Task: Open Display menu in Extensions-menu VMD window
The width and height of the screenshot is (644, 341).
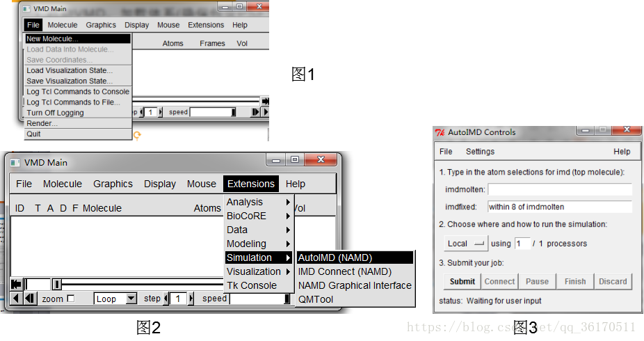Action: 160,184
